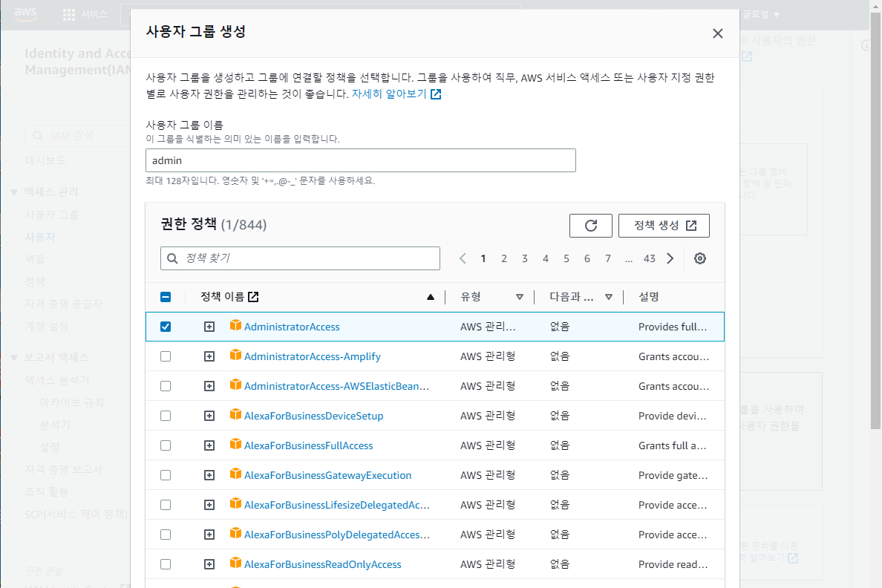882x588 pixels.
Task: Check the AlexaForBusinessDeviceSetup checkbox
Action: [x=166, y=416]
